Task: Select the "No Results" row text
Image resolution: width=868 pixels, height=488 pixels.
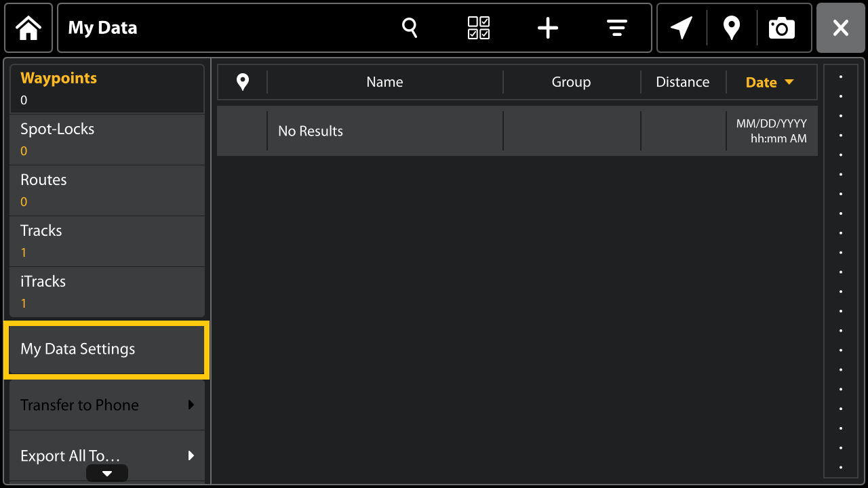Action: pos(311,131)
